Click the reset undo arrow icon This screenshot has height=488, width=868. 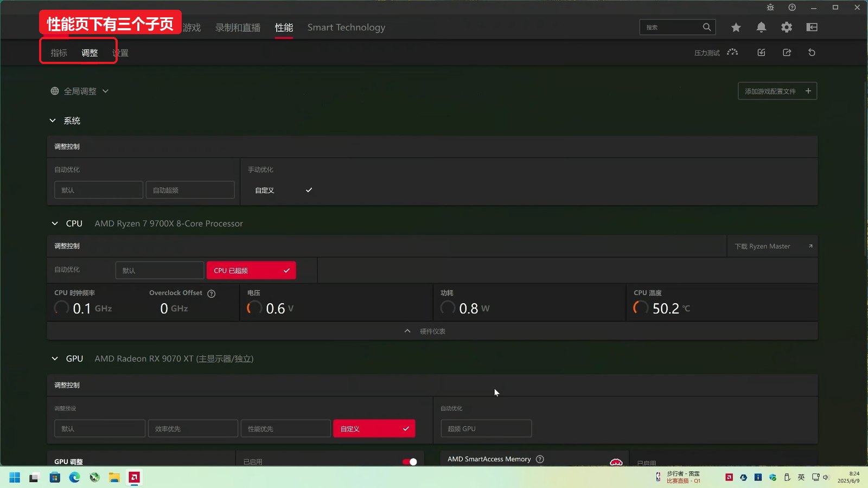point(812,53)
